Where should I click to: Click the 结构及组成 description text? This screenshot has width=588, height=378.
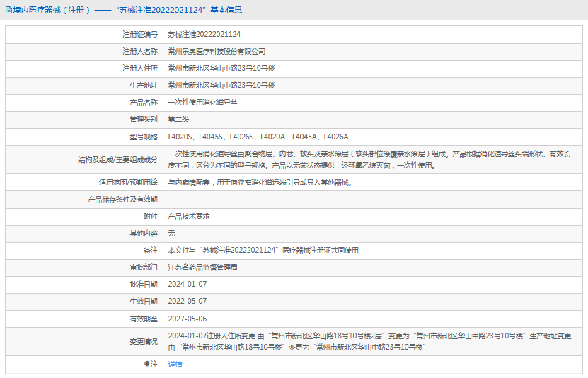[x=369, y=160]
